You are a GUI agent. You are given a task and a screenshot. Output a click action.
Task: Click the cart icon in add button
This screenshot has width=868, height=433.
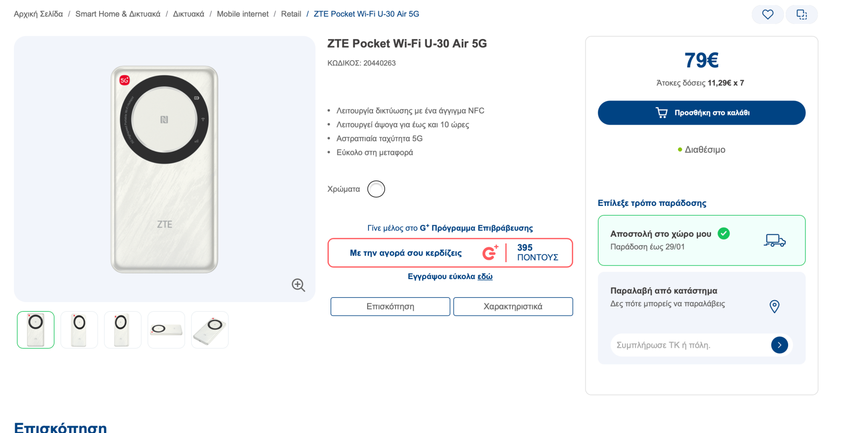click(662, 113)
